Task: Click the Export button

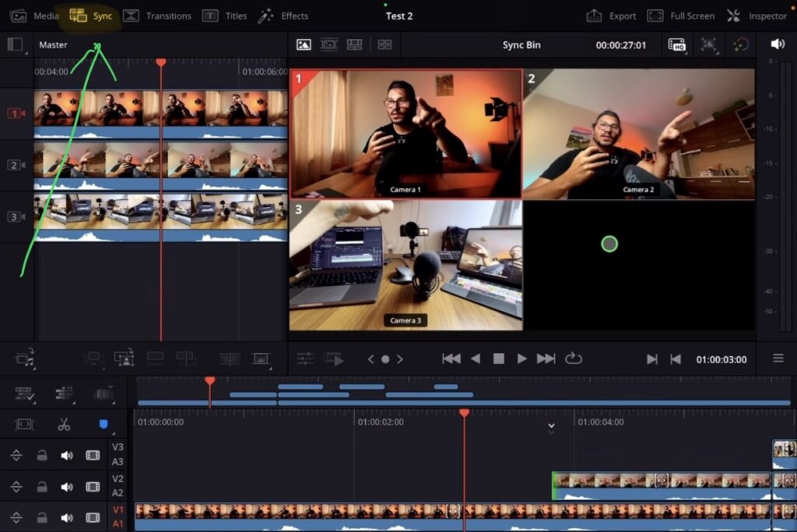Action: pyautogui.click(x=623, y=15)
